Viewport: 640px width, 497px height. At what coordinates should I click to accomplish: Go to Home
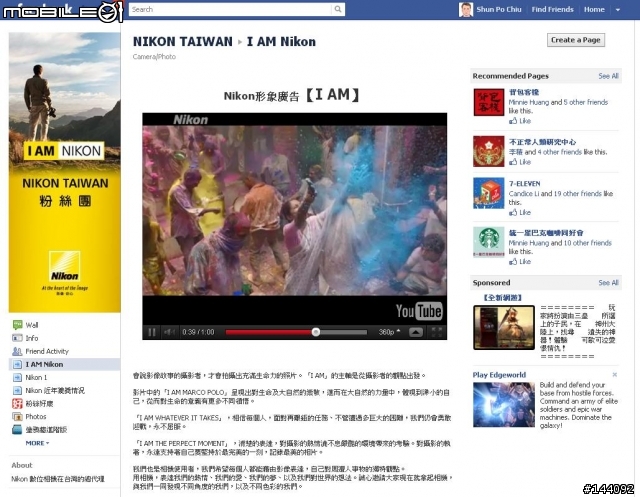(x=594, y=9)
